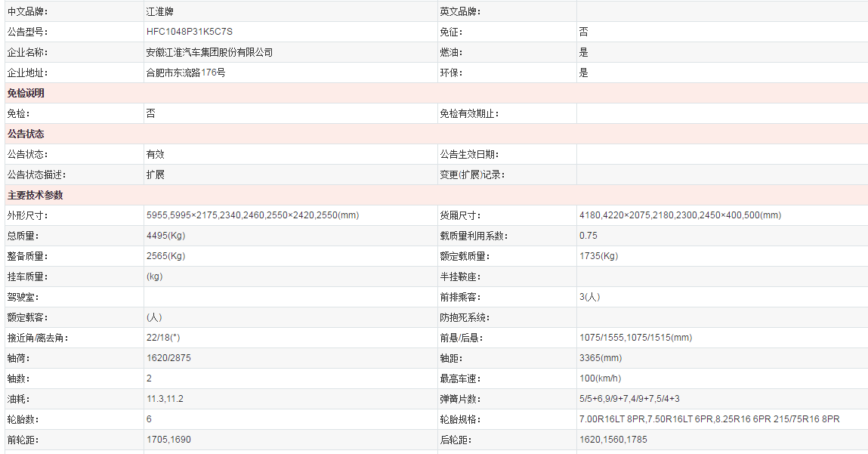The image size is (868, 454).
Task: Click front track value 1705,1690
Action: pos(168,440)
